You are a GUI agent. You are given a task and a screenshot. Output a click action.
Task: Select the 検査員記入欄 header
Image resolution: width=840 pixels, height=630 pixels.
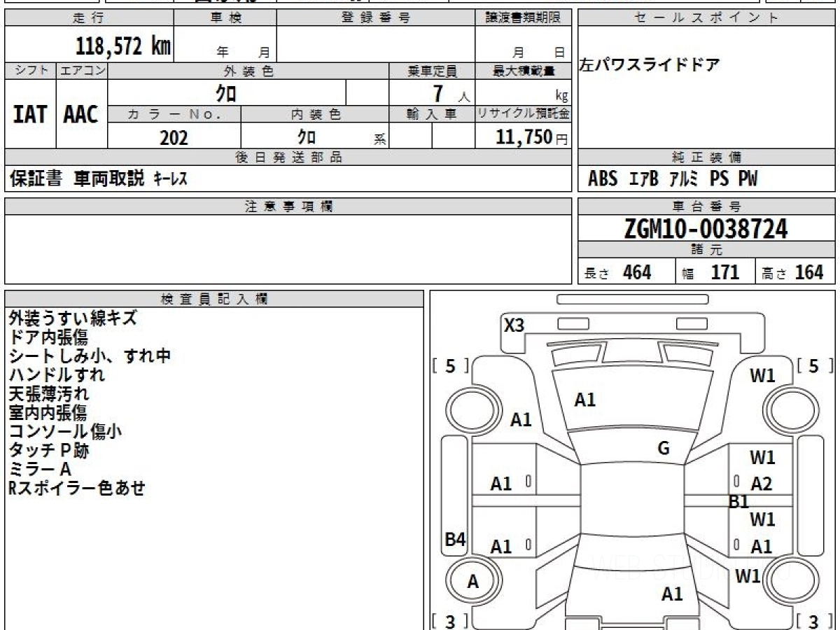[214, 299]
